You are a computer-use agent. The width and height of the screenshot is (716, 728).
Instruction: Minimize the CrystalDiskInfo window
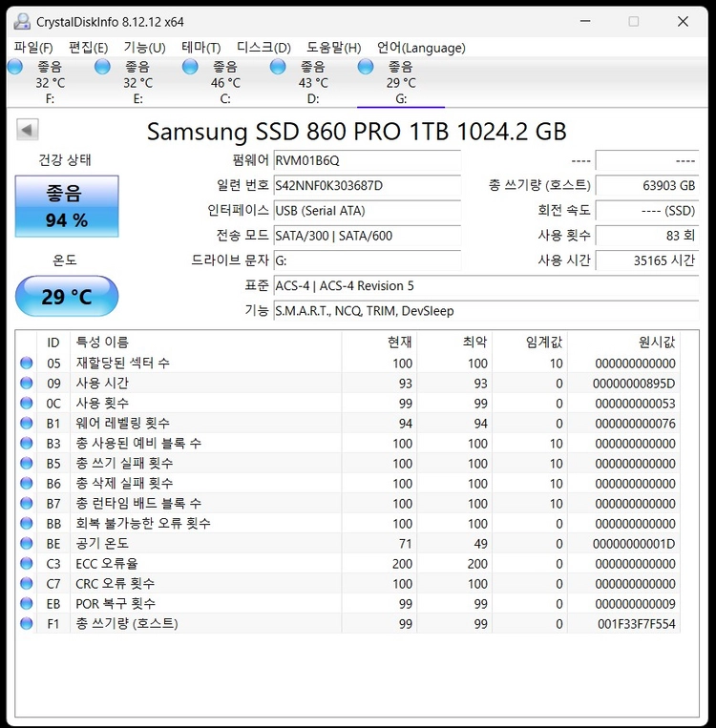coord(585,21)
